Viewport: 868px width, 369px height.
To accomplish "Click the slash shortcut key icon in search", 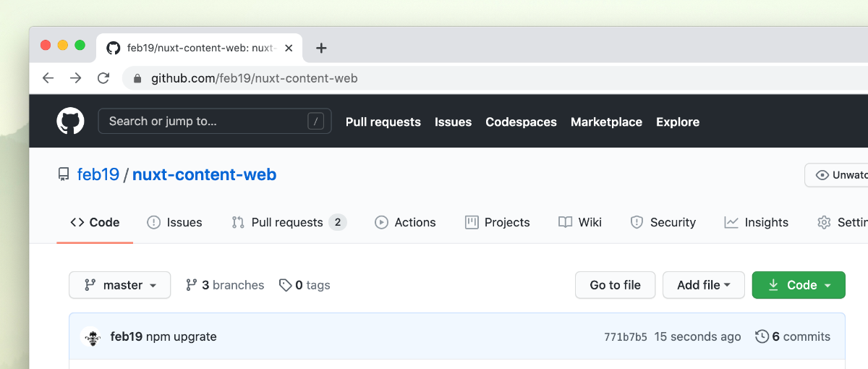I will click(x=315, y=121).
